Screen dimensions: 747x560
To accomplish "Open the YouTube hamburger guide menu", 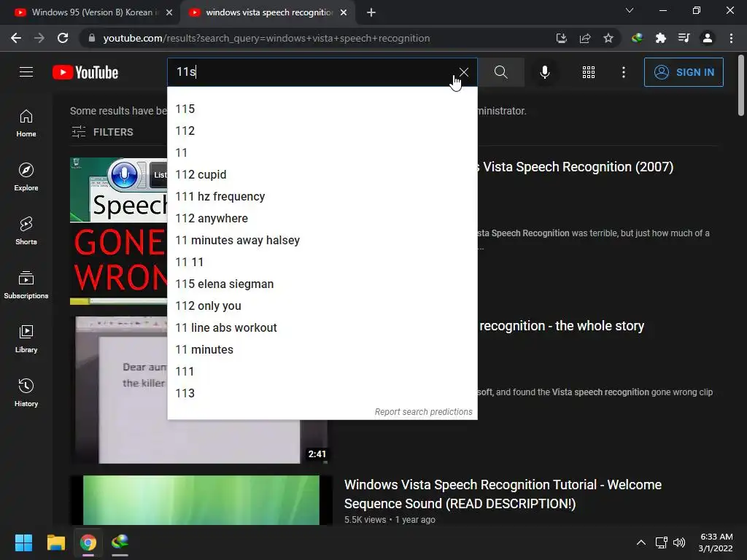I will click(26, 72).
